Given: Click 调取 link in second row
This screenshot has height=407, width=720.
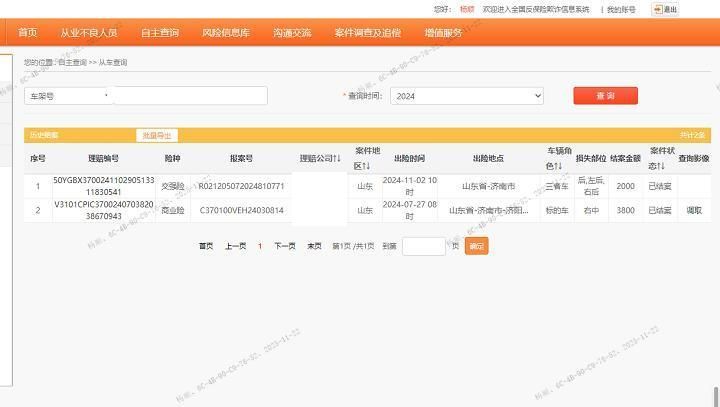Looking at the screenshot, I should click(x=694, y=210).
